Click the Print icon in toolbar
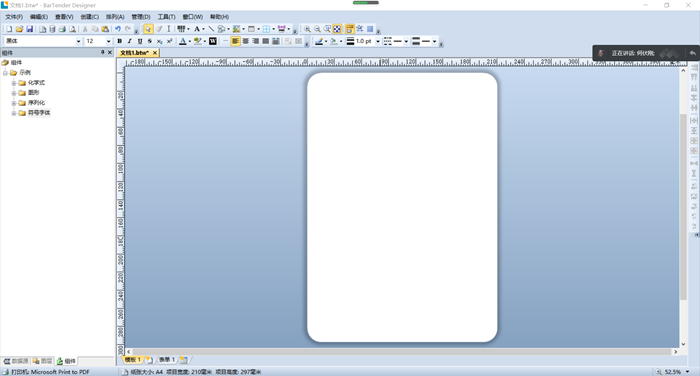Screen dimensions: 700x376 click(x=62, y=29)
